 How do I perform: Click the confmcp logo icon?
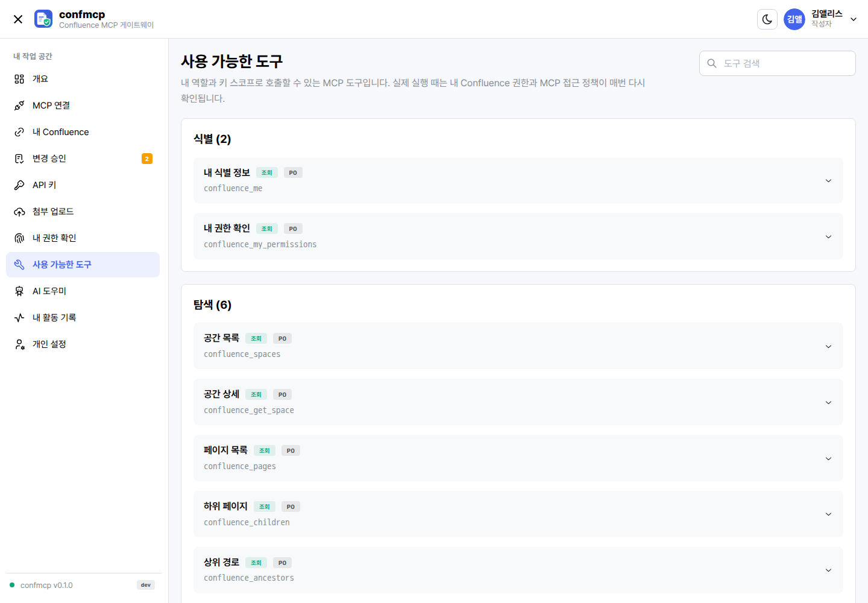tap(43, 19)
